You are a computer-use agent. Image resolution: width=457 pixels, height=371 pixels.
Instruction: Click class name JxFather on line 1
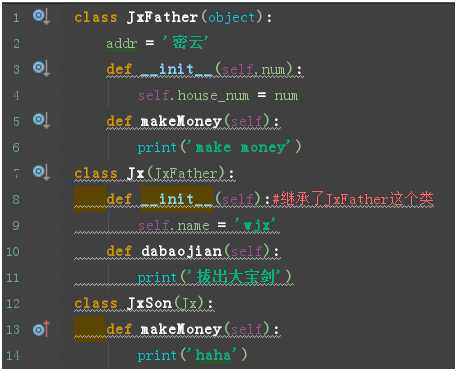[162, 17]
